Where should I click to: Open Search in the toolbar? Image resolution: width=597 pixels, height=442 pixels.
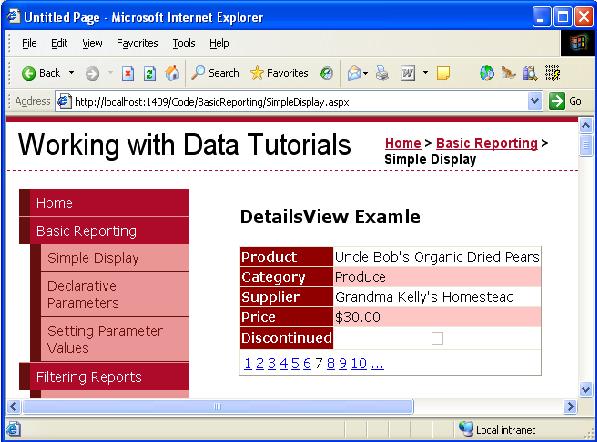[215, 73]
